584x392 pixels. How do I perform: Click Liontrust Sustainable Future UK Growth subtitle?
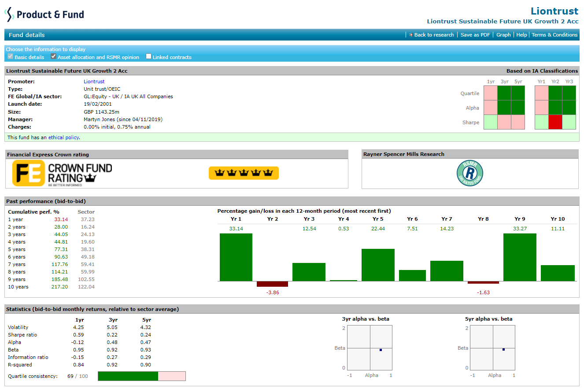(503, 21)
